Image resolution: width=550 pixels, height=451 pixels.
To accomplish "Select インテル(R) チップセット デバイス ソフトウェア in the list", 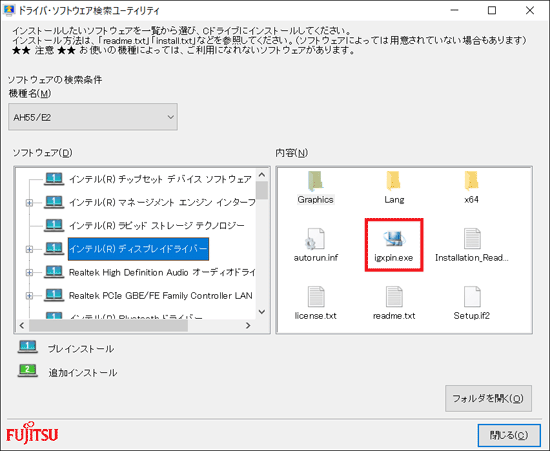I will click(160, 179).
